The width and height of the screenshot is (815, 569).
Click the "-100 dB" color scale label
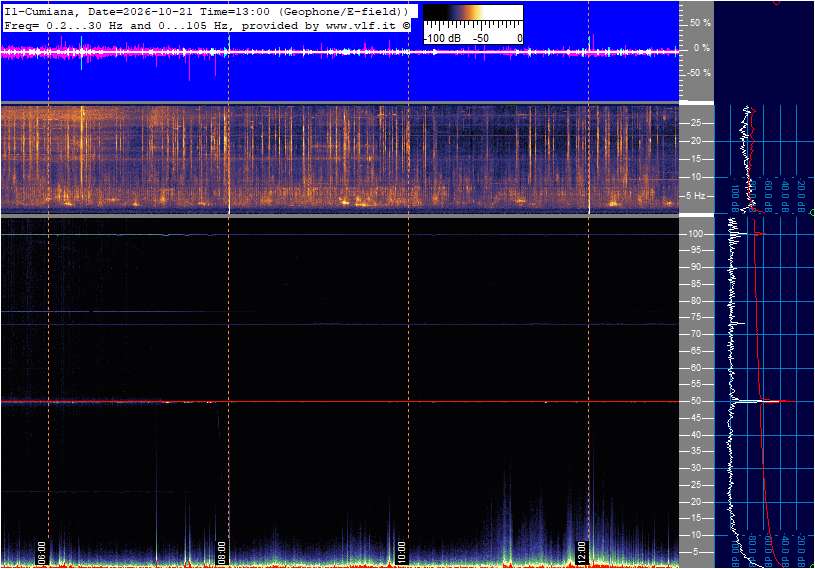[442, 38]
